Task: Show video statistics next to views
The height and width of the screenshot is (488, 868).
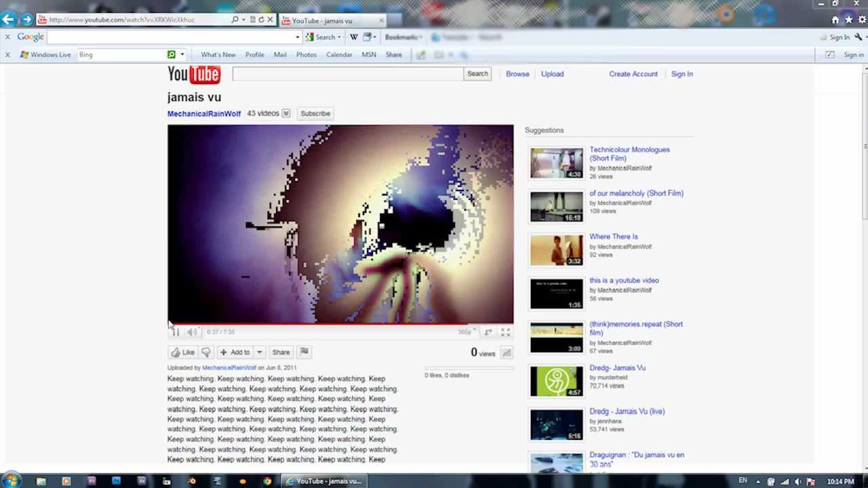Action: [x=507, y=352]
